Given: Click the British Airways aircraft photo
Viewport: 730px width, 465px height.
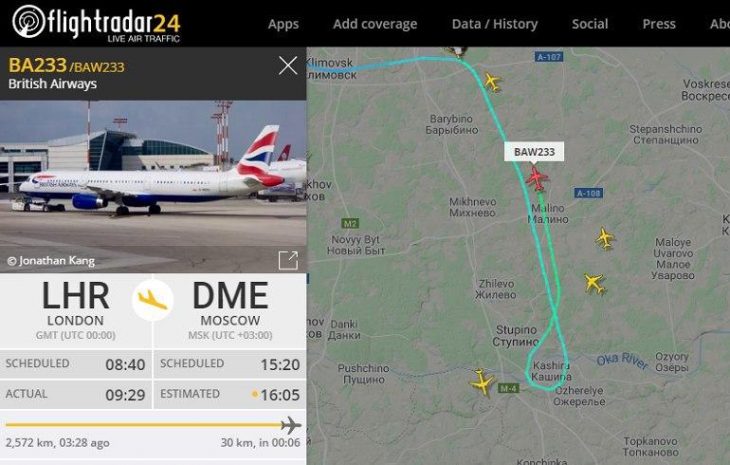Looking at the screenshot, I should click(x=153, y=186).
